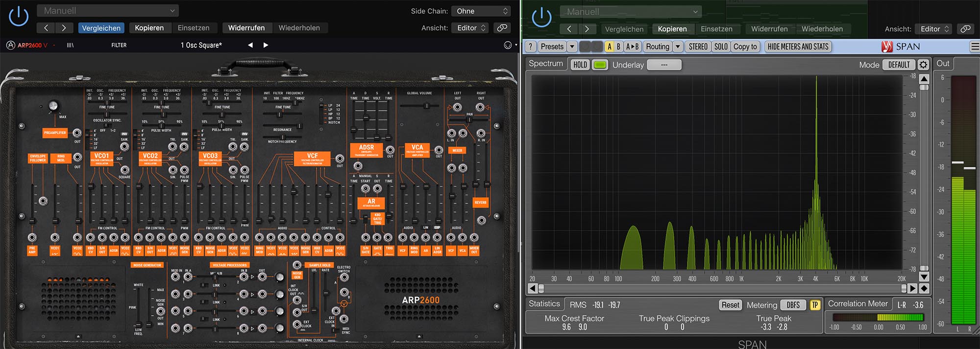Toggle spectrum HOLD in SPAN
The height and width of the screenshot is (349, 980).
tap(580, 65)
